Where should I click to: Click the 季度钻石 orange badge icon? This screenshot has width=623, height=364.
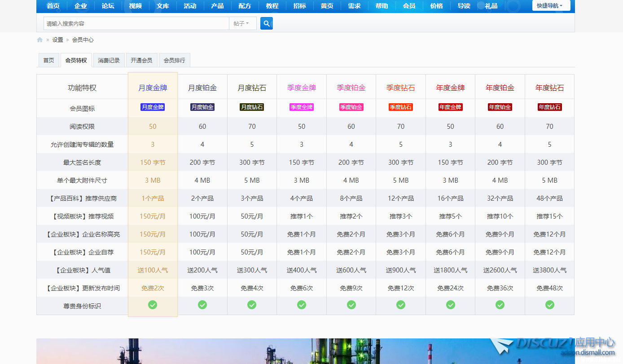click(400, 107)
